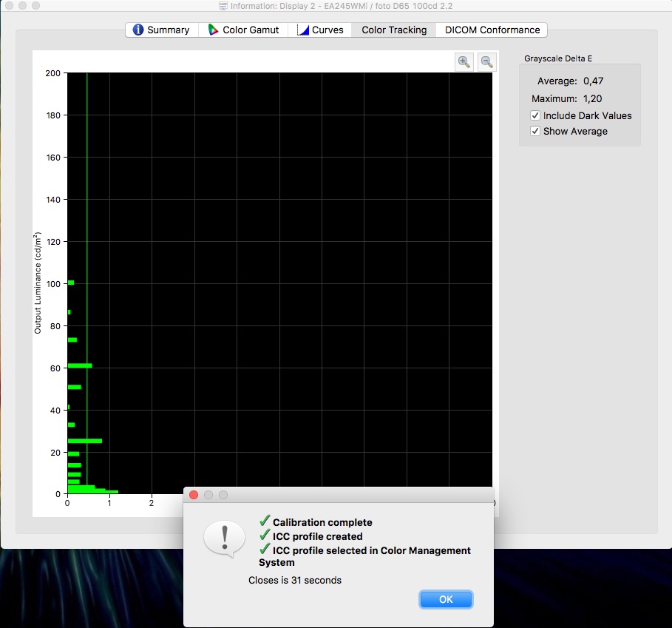Switch to the Color Tracking tab
The width and height of the screenshot is (672, 628).
pyautogui.click(x=394, y=30)
